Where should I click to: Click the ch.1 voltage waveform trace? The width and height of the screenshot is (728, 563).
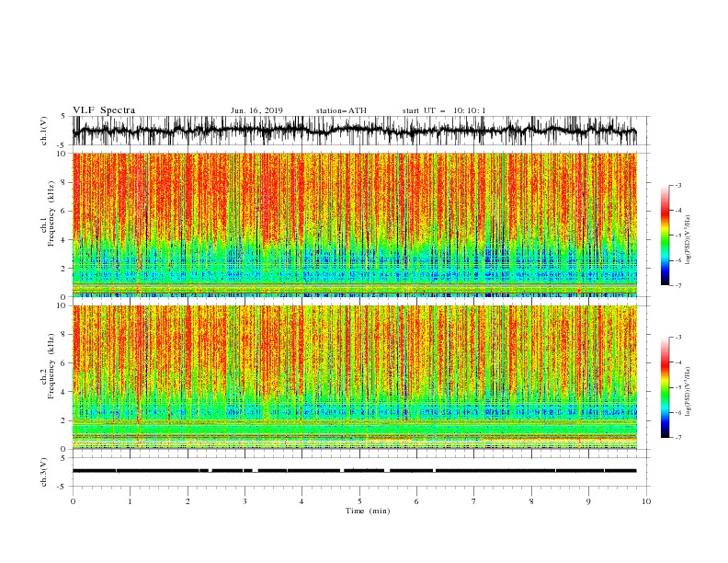(x=354, y=131)
